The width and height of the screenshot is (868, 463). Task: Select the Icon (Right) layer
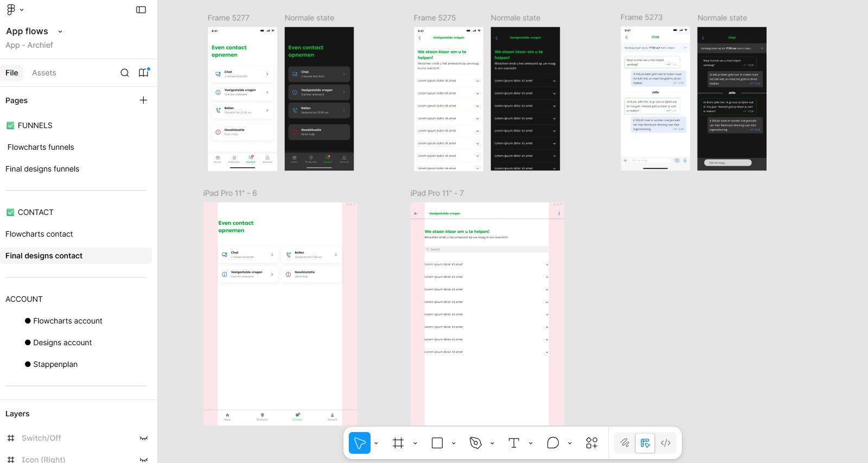tap(43, 459)
